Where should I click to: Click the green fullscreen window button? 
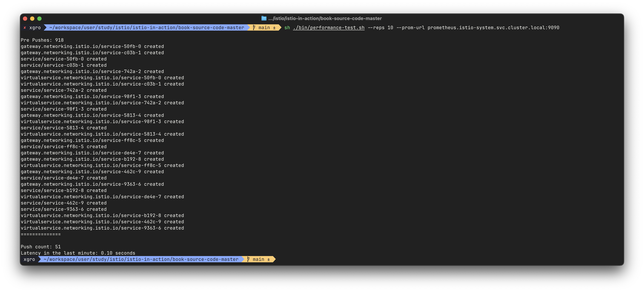pos(40,18)
